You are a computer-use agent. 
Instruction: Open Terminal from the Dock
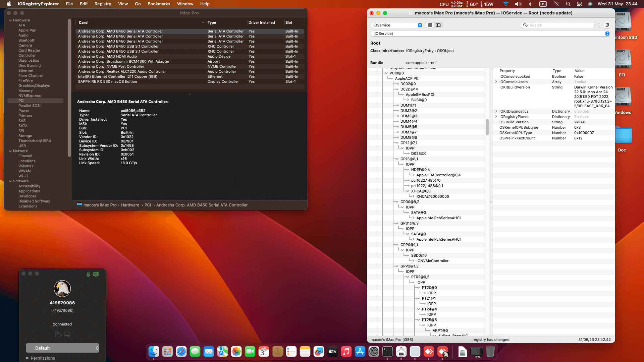pyautogui.click(x=388, y=352)
